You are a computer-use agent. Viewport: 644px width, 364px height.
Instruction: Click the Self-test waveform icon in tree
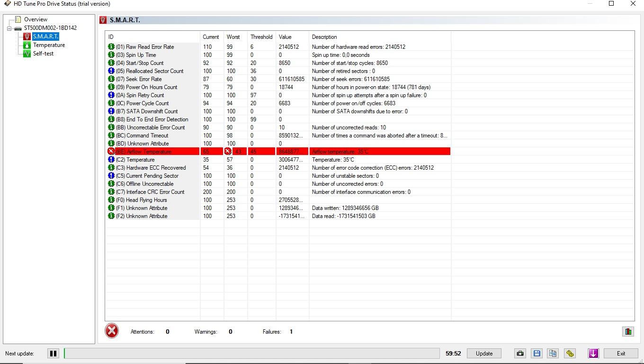point(27,54)
